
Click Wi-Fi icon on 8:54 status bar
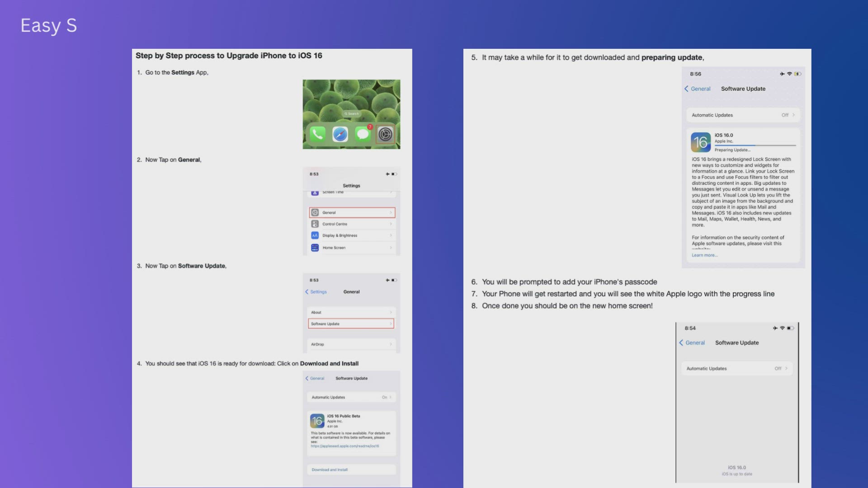783,328
